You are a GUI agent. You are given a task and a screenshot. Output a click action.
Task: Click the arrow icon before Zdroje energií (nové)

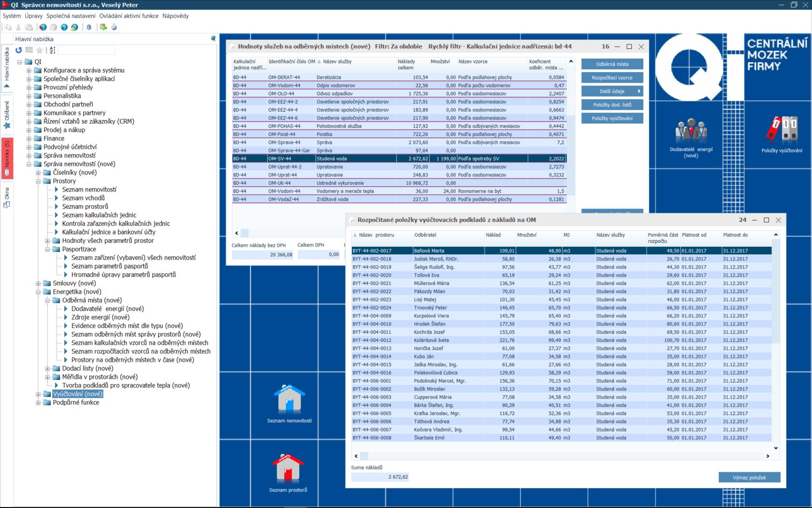[66, 317]
